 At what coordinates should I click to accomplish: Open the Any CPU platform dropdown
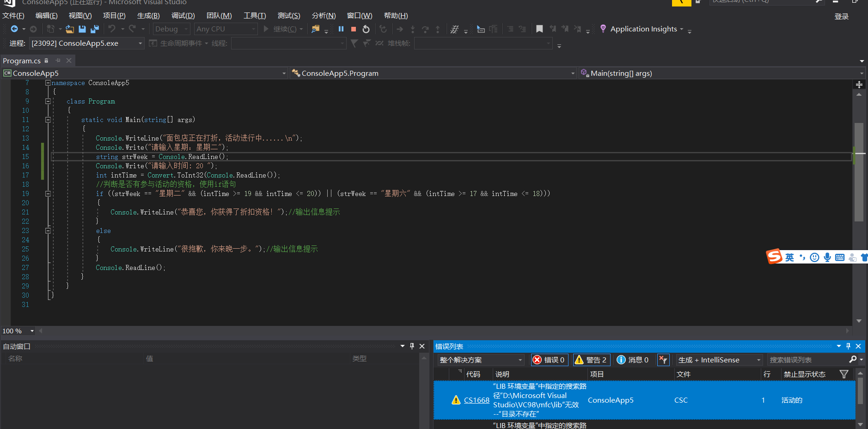point(226,29)
